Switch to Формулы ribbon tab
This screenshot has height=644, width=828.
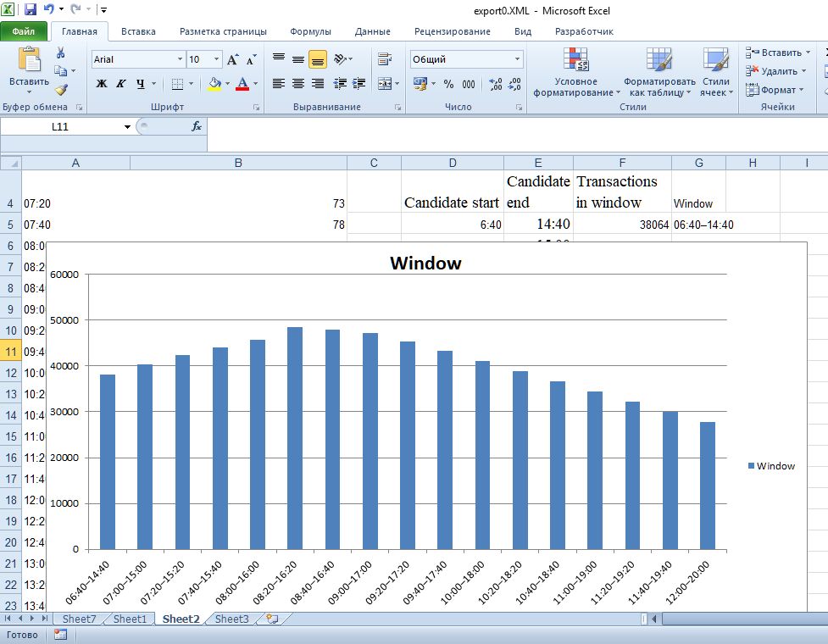tap(310, 31)
